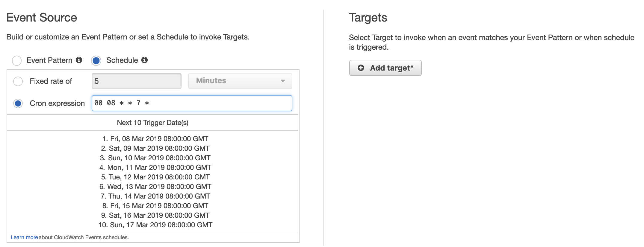Click the first trigger date Fri, 08 Mar

click(155, 139)
